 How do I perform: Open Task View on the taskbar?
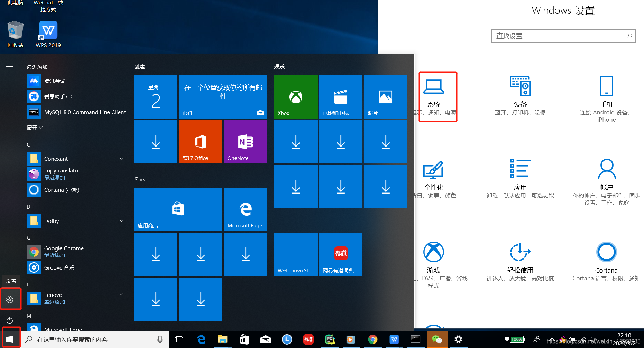pyautogui.click(x=179, y=339)
